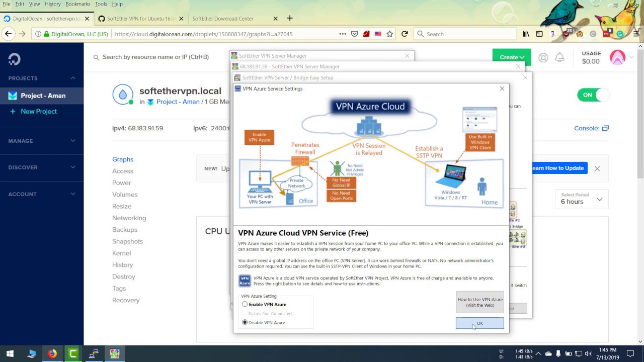The width and height of the screenshot is (644, 362).
Task: Open Windows action center notification icon
Action: [x=630, y=354]
